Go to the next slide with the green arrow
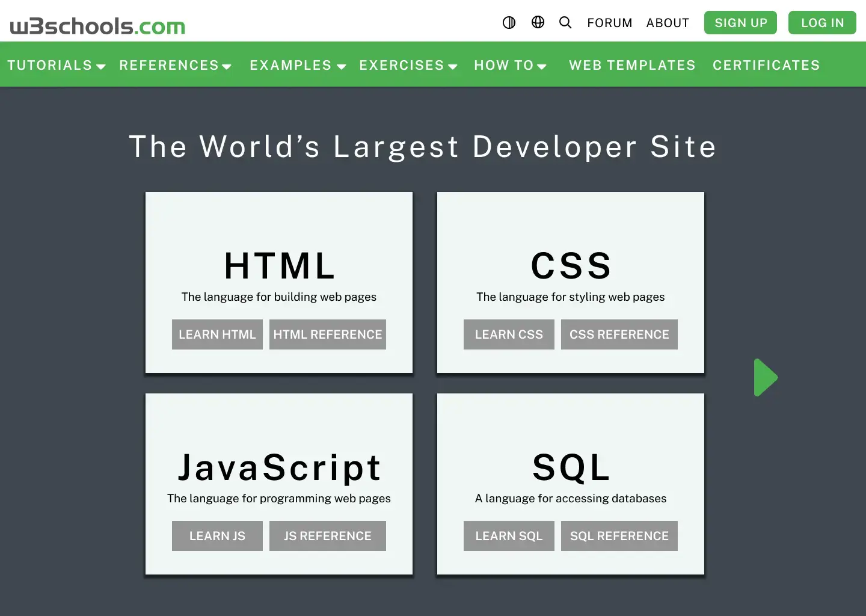This screenshot has height=616, width=866. point(766,378)
